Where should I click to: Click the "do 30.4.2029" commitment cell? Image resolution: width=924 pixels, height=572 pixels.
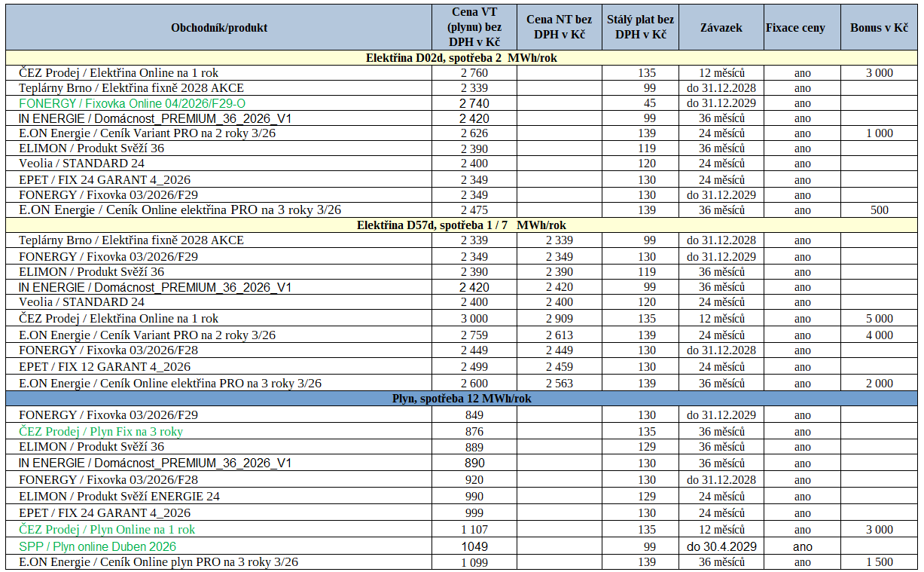(x=721, y=546)
